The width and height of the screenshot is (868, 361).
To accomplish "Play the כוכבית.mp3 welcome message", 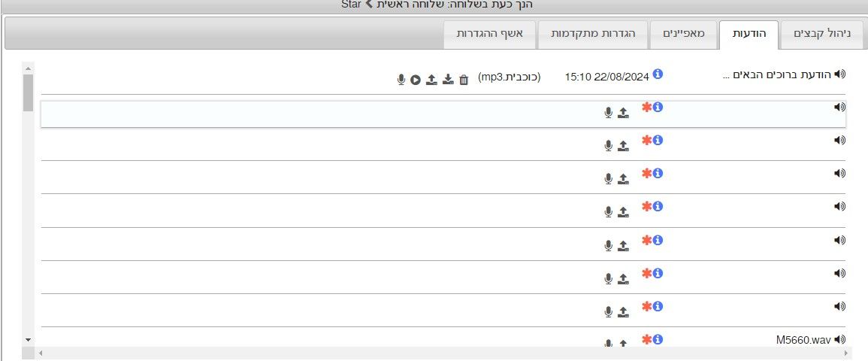I will pos(416,79).
